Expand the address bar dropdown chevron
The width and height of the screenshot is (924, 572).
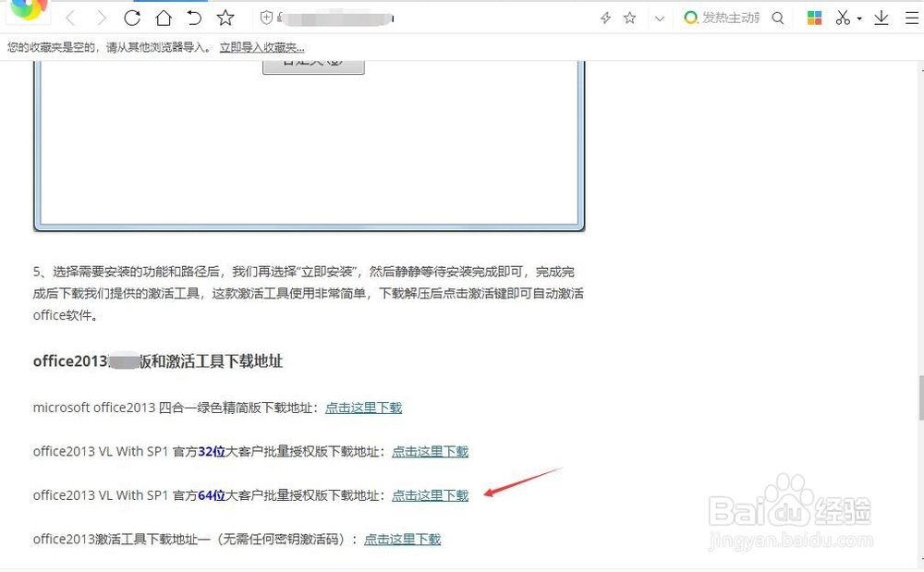tap(660, 18)
